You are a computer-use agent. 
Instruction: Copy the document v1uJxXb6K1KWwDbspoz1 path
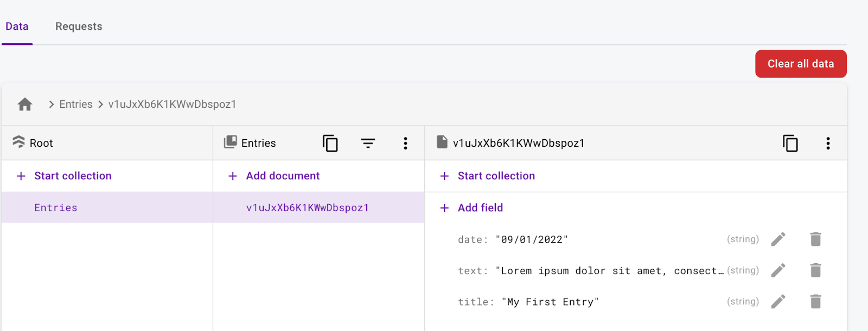point(790,143)
